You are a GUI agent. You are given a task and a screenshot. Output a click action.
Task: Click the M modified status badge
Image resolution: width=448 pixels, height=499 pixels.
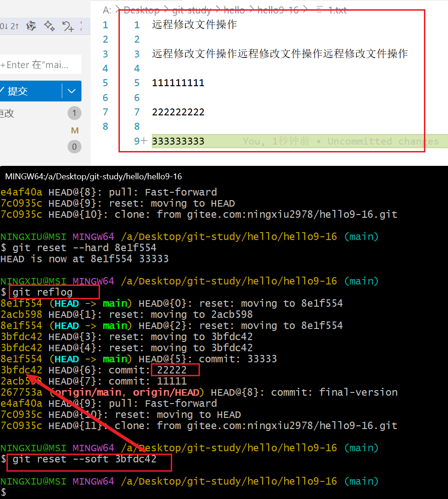pyautogui.click(x=75, y=131)
